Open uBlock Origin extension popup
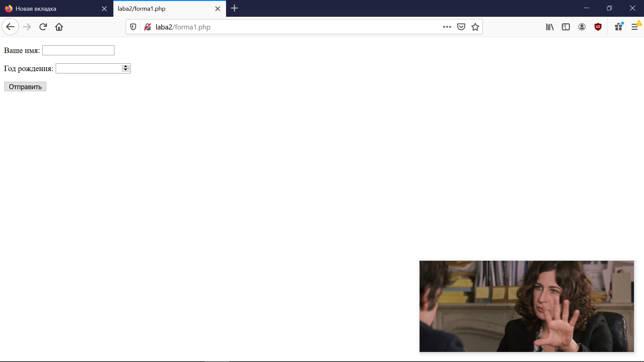The image size is (644, 362). pyautogui.click(x=598, y=27)
